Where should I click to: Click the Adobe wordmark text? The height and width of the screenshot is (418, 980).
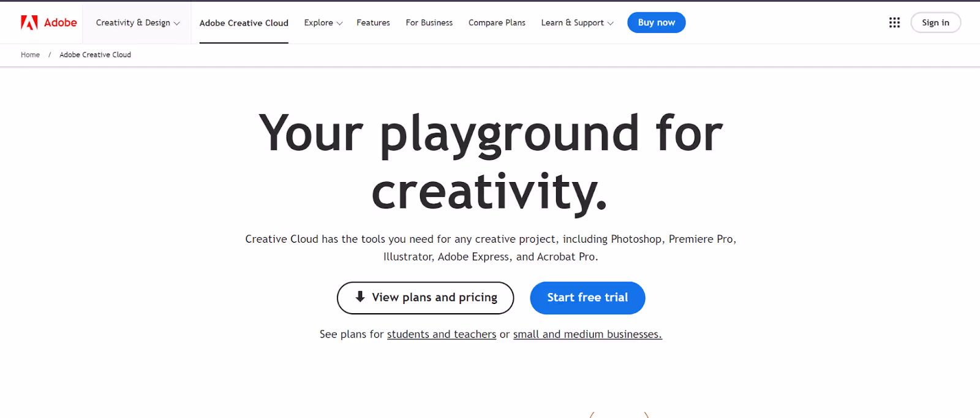pyautogui.click(x=61, y=23)
